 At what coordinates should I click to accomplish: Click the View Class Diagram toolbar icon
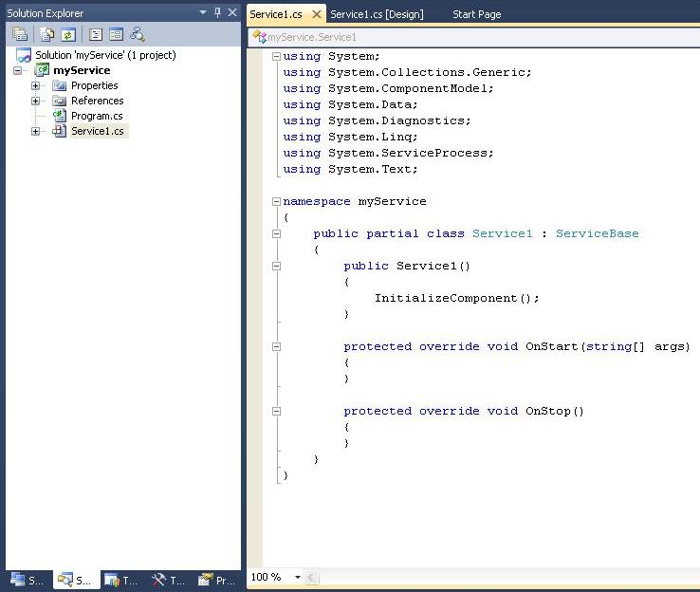tap(137, 34)
